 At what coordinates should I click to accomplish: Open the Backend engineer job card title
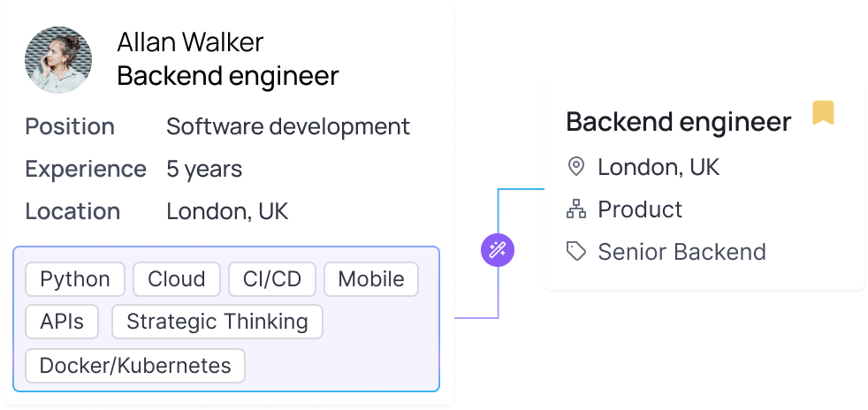[x=678, y=122]
